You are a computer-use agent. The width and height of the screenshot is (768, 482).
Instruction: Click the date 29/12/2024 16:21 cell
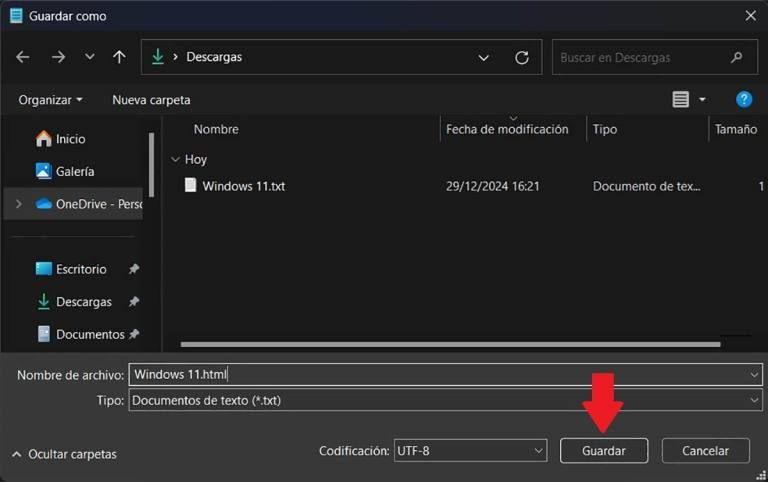tap(492, 186)
